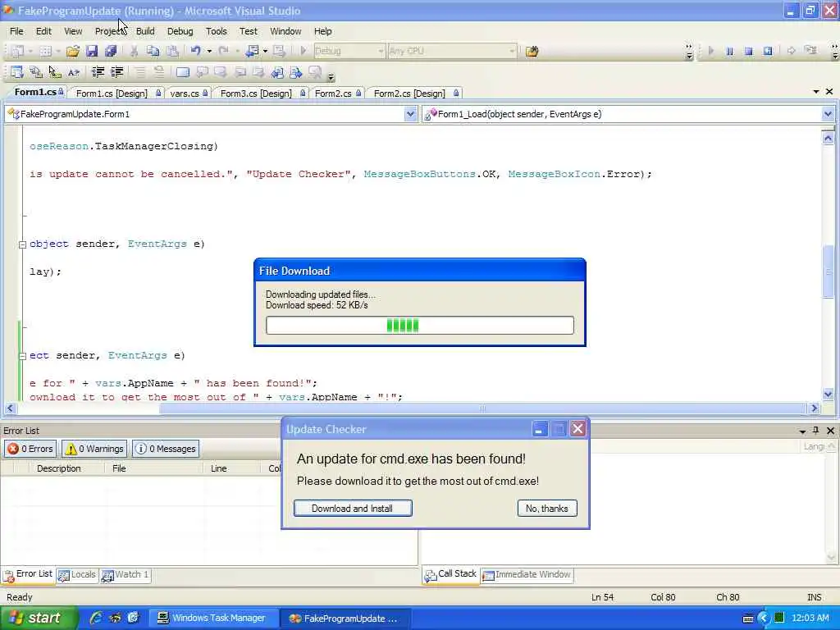
Task: Open the Debug menu
Action: tap(180, 31)
